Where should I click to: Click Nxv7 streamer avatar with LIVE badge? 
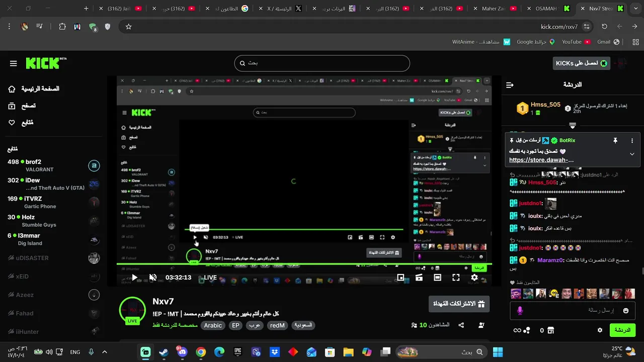click(x=132, y=311)
